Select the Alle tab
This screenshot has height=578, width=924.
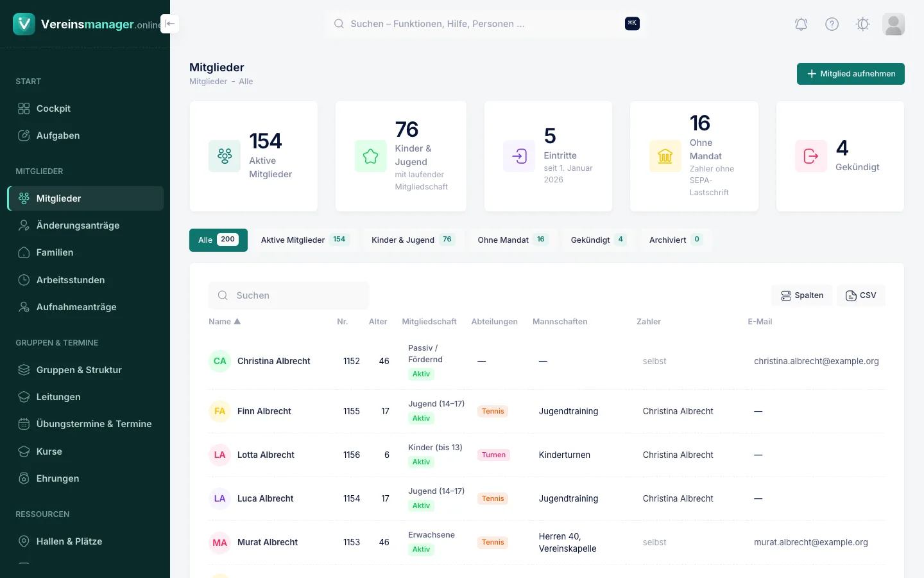pyautogui.click(x=218, y=240)
